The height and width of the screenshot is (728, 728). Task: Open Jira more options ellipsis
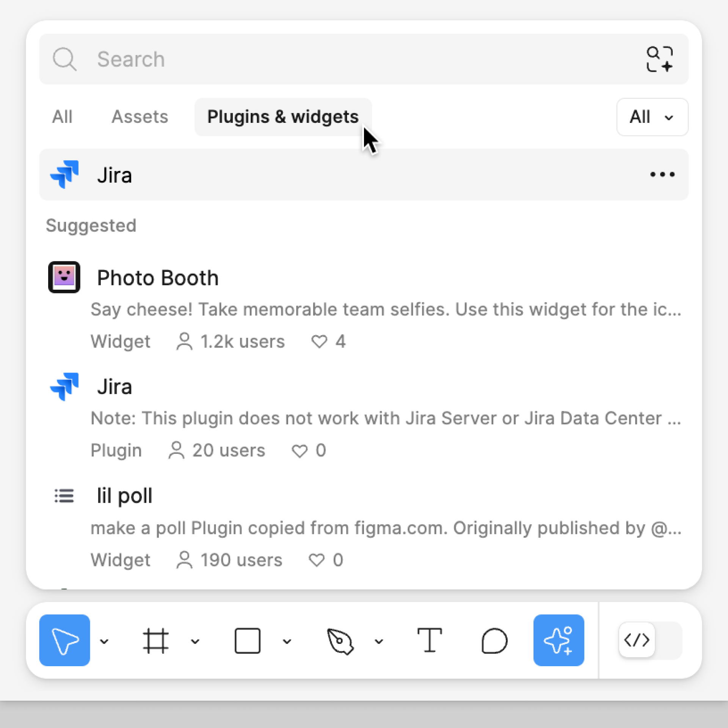(x=662, y=174)
